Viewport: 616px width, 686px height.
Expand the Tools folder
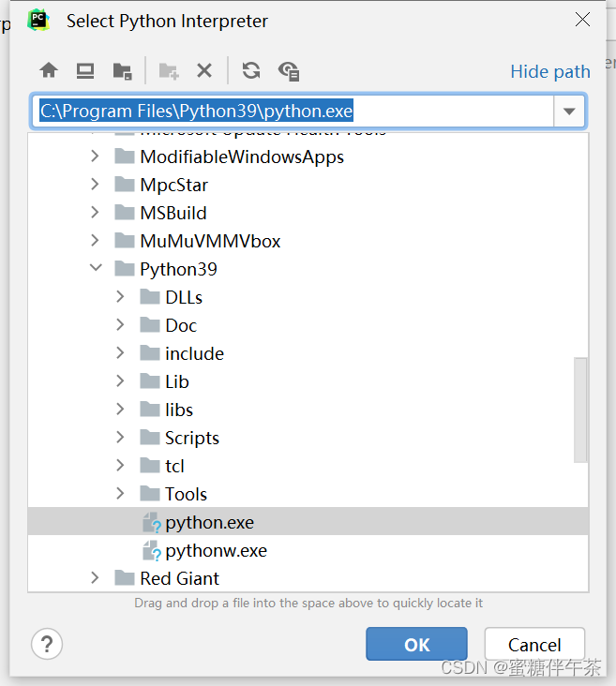pos(120,493)
